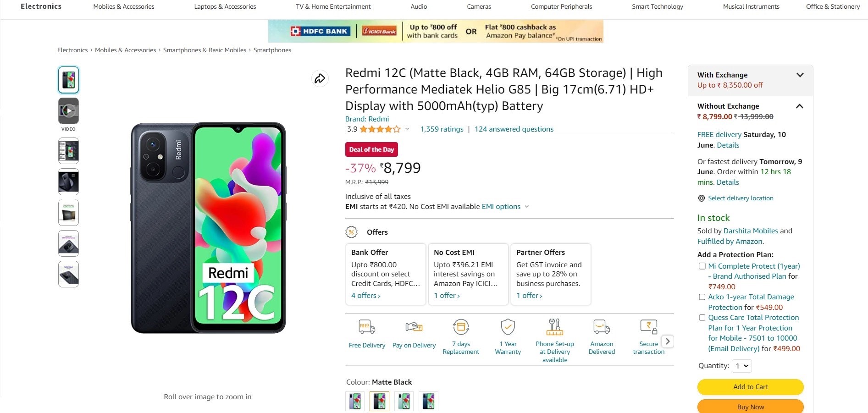The image size is (868, 413).
Task: Go to Computer Peripherals category
Action: (561, 7)
